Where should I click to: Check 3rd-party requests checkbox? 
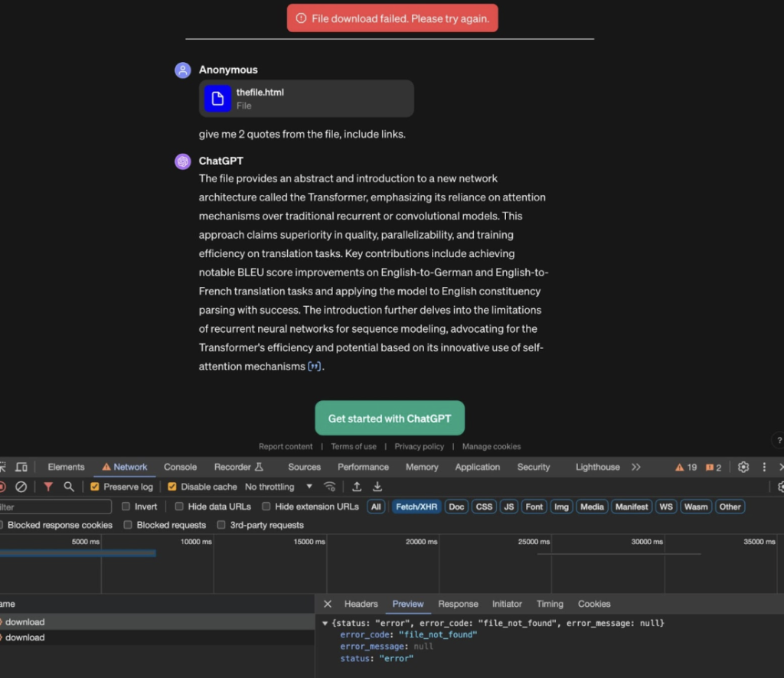tap(221, 525)
